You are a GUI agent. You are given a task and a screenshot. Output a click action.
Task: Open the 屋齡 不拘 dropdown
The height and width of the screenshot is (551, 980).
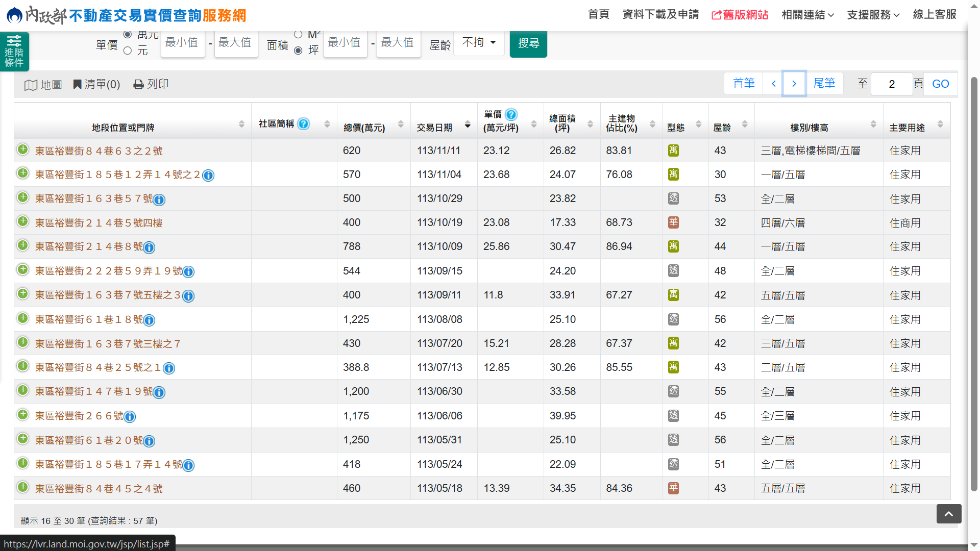pos(479,42)
